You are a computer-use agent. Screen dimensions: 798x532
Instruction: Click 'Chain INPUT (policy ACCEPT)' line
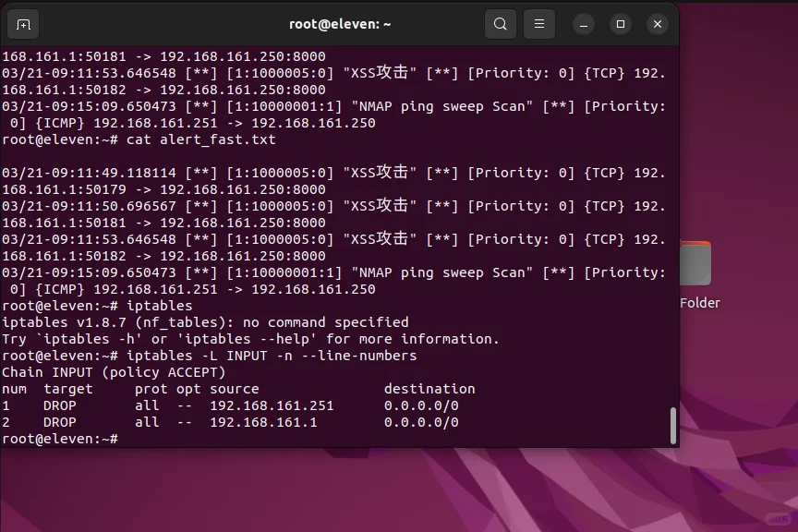click(x=114, y=372)
